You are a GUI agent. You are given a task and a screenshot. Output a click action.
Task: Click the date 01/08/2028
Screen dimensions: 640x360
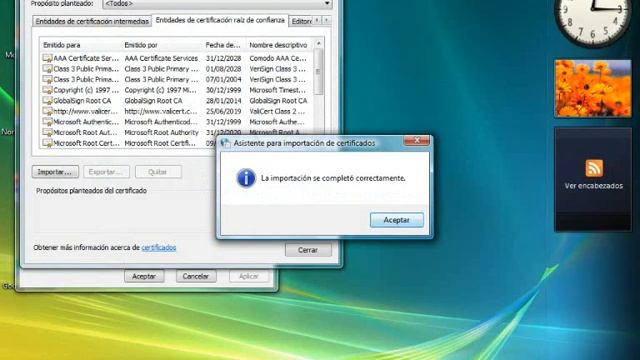[x=223, y=69]
